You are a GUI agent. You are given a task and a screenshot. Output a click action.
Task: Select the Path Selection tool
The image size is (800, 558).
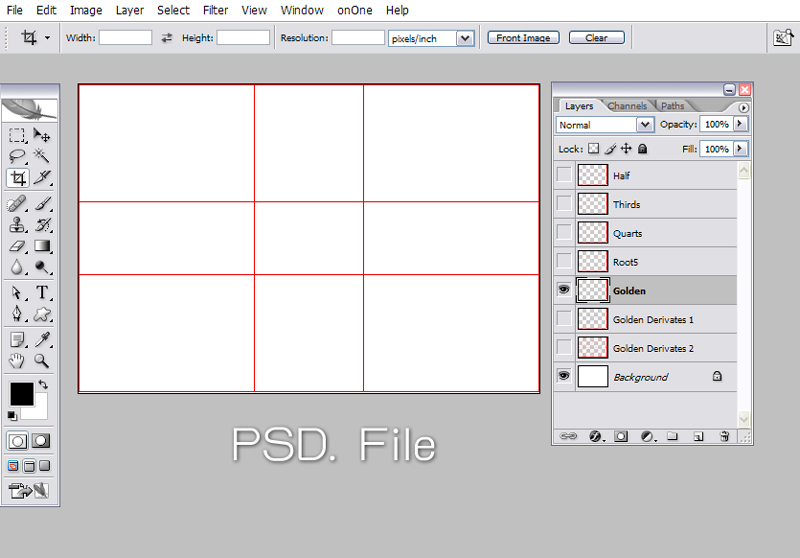(x=17, y=293)
